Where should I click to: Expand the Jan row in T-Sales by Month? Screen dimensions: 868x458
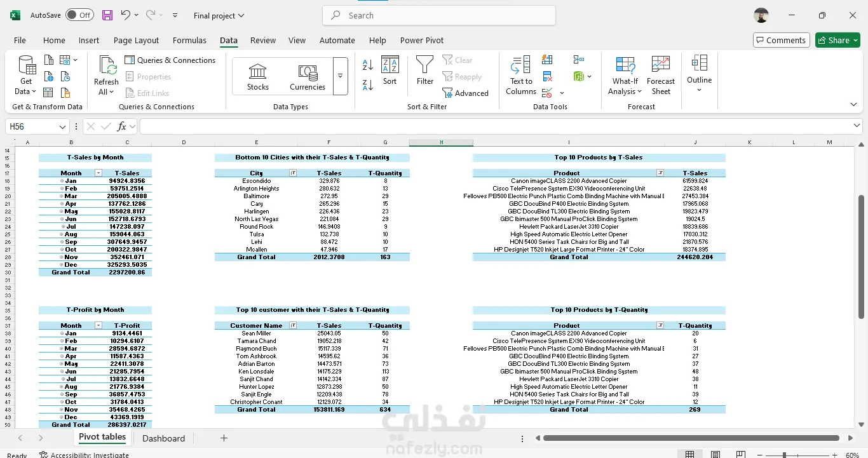point(62,181)
